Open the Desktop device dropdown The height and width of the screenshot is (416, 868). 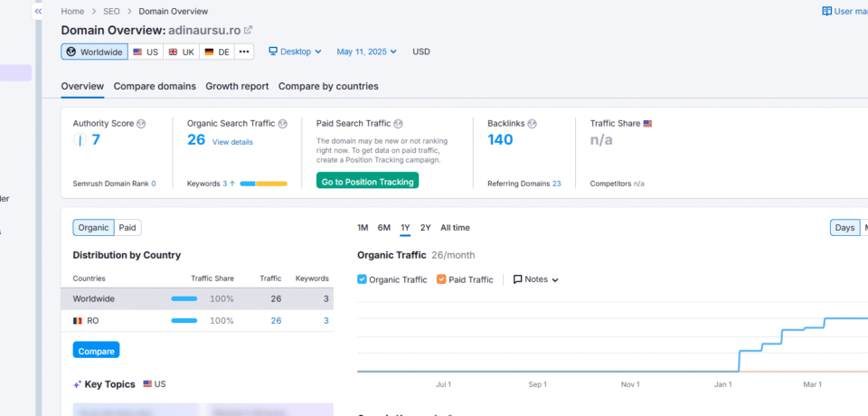[295, 52]
